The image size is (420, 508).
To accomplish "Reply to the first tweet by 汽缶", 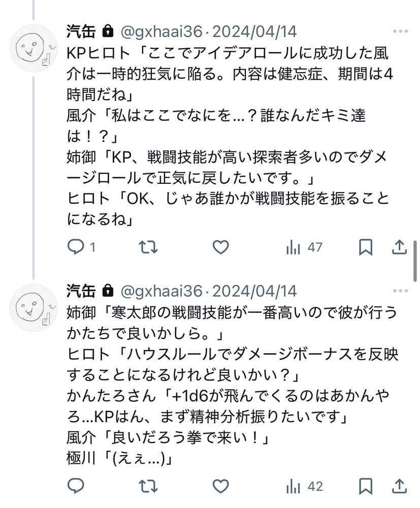I will (x=75, y=247).
